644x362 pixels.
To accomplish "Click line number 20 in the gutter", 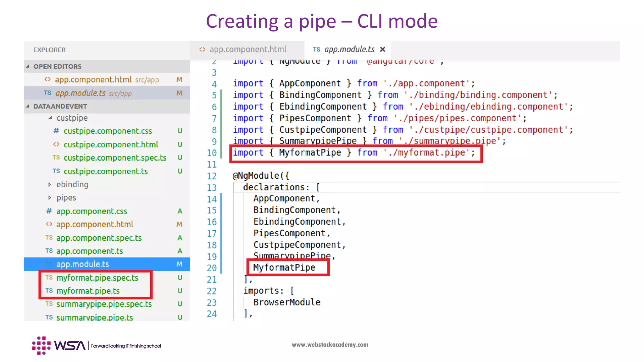I will [x=212, y=268].
